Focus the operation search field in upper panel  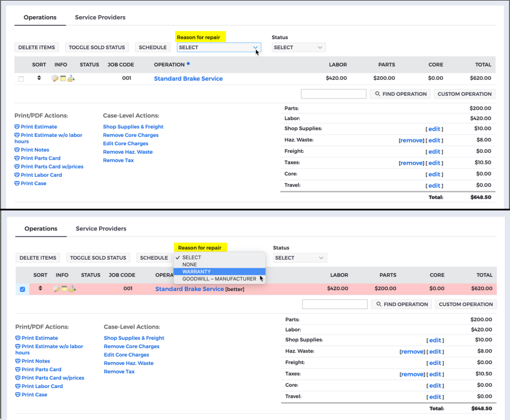point(333,94)
